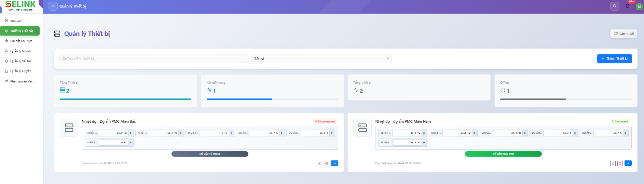
Task: Focus the 'Tìm kiếm thiết bị' search field
Action: [154, 59]
